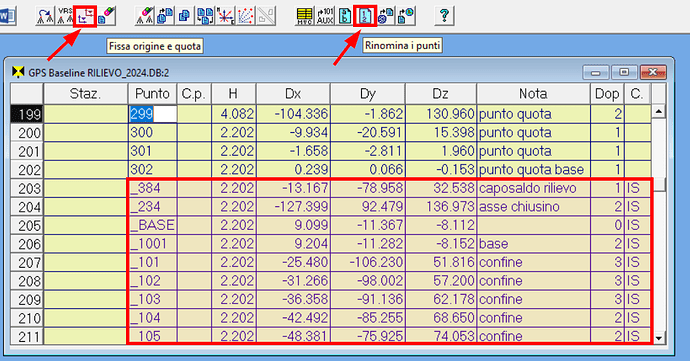The height and width of the screenshot is (361, 690).
Task: Click the tripod with curved arrow icon
Action: pyautogui.click(x=45, y=16)
